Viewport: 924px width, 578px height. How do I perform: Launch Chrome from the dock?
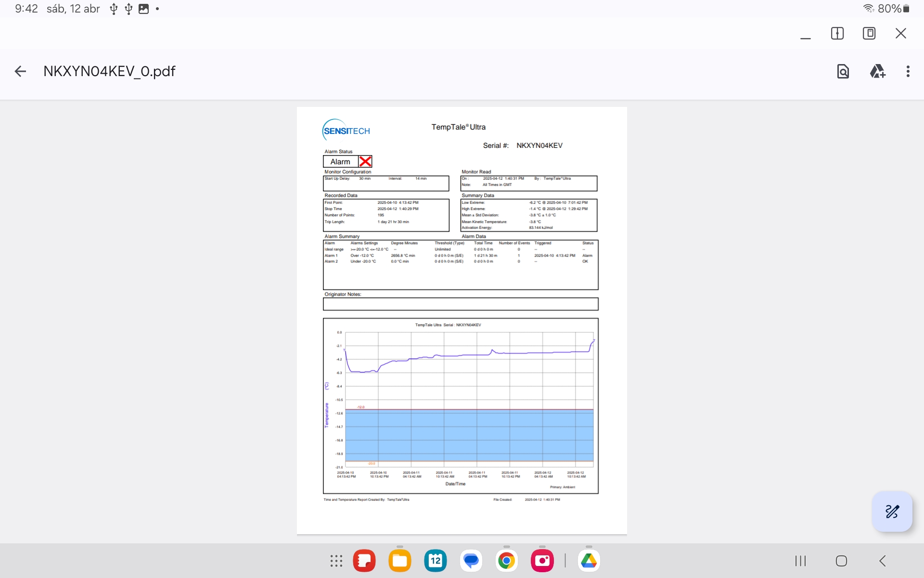pos(507,561)
